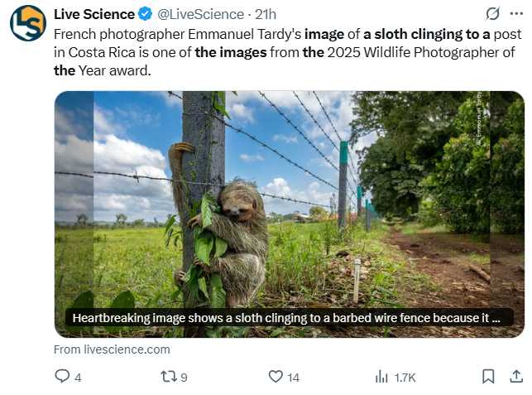Screen dimensions: 532x395
Task: Follow the 'From livescience.com' link
Action: [x=112, y=349]
